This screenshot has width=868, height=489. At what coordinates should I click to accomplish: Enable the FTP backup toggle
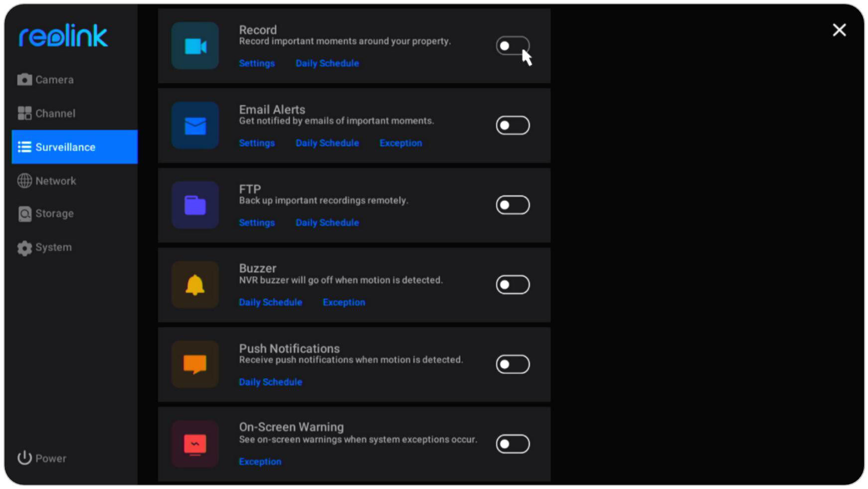(x=512, y=205)
